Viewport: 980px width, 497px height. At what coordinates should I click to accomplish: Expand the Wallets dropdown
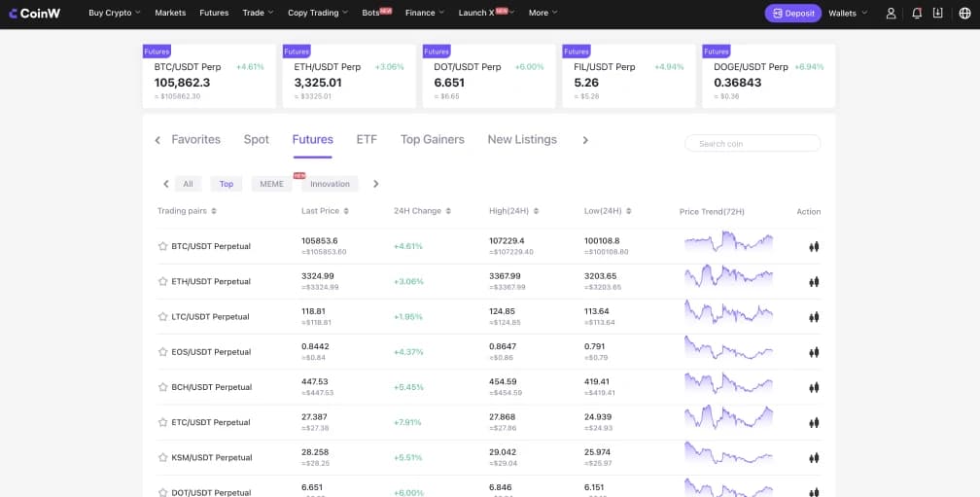click(x=848, y=13)
